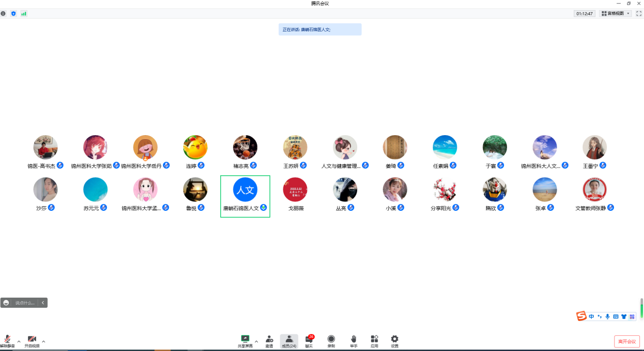This screenshot has width=644, height=351.
Task: Expand video options arrow beside 开启视频
Action: point(43,341)
